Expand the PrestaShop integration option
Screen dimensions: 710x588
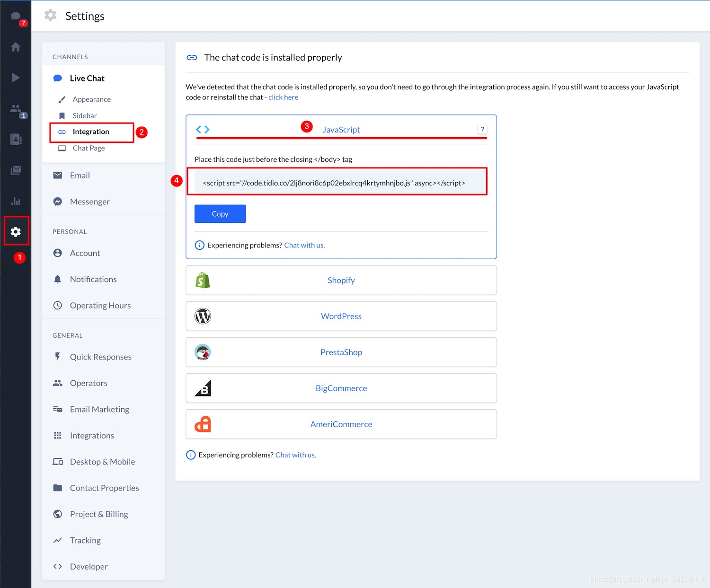341,352
